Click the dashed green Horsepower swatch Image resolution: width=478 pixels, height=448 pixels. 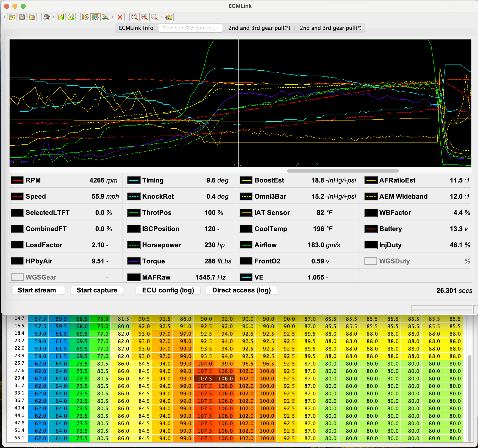(134, 245)
